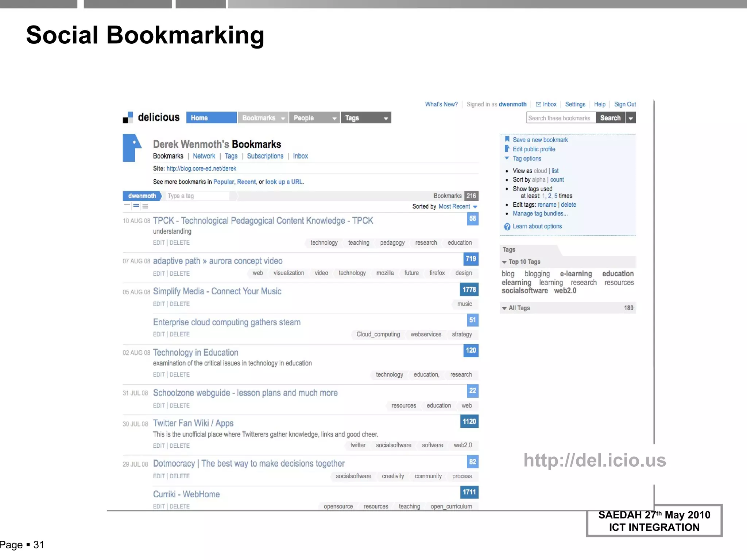This screenshot has height=560, width=747.
Task: Collapse the All Tags section
Action: [504, 308]
